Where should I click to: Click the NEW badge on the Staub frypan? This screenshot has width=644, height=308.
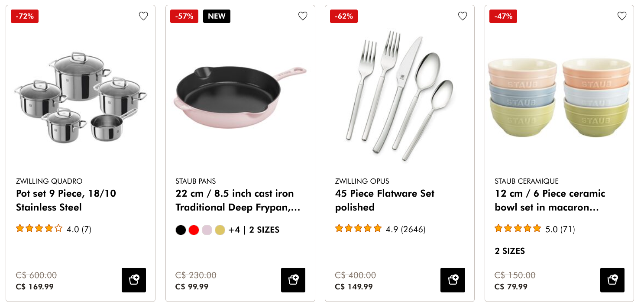pos(217,16)
